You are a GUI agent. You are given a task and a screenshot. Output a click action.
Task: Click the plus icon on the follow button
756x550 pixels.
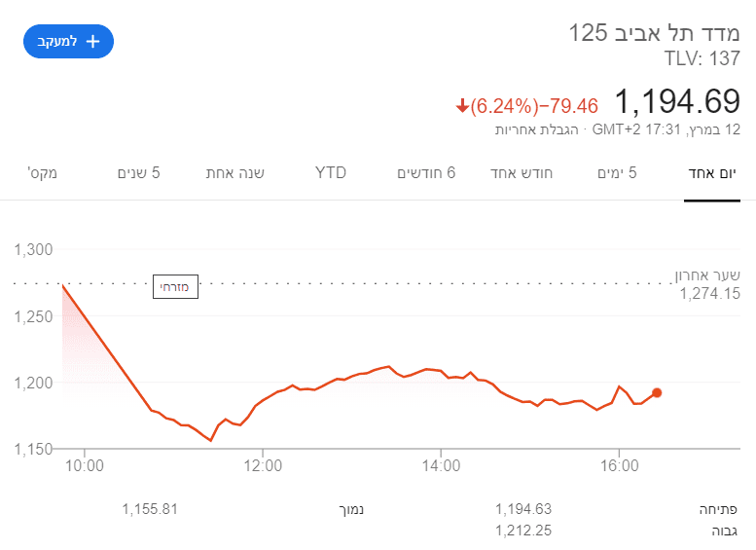(x=93, y=41)
